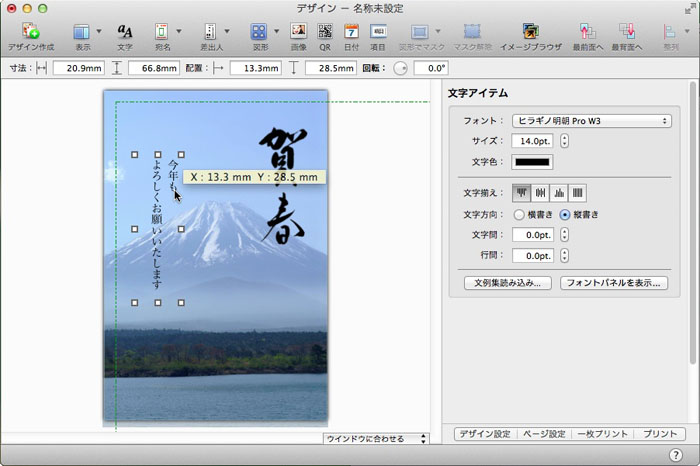Open the ウインドウに合わせる zoom dropdown
The height and width of the screenshot is (466, 700).
pos(377,438)
